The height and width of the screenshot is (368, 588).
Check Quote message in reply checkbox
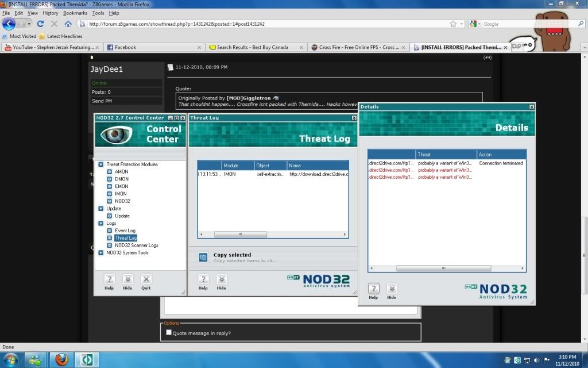coord(168,333)
